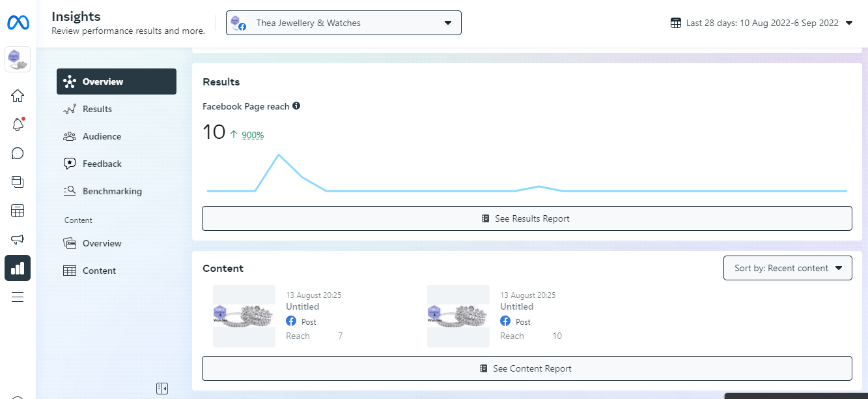
Task: Go to the Feedback section
Action: (x=102, y=164)
